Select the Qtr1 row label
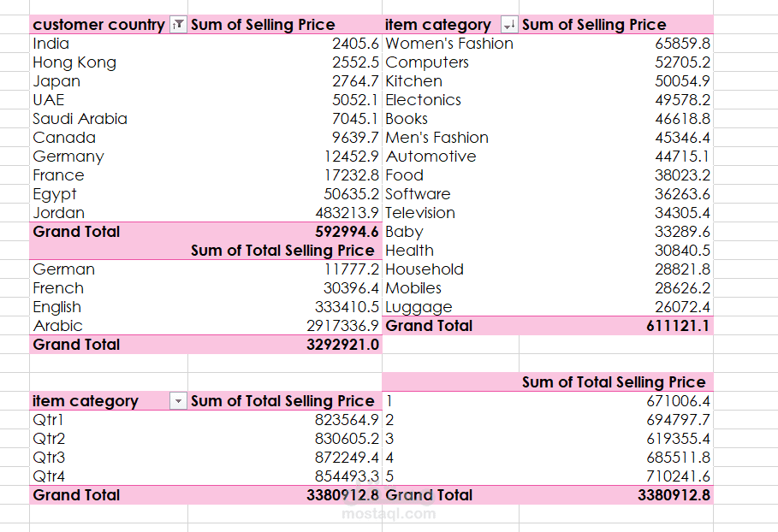 tap(49, 420)
